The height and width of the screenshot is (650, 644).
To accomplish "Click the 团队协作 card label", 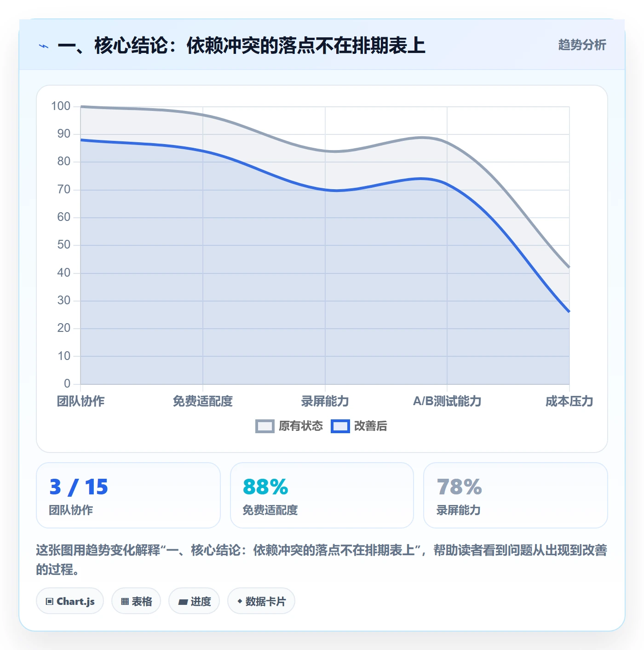I will pyautogui.click(x=71, y=510).
